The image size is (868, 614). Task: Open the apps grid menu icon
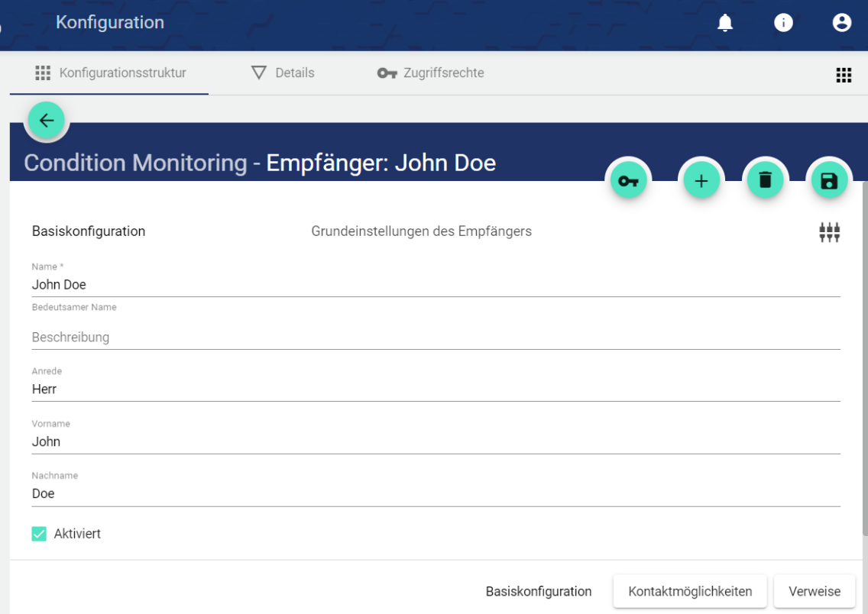844,75
